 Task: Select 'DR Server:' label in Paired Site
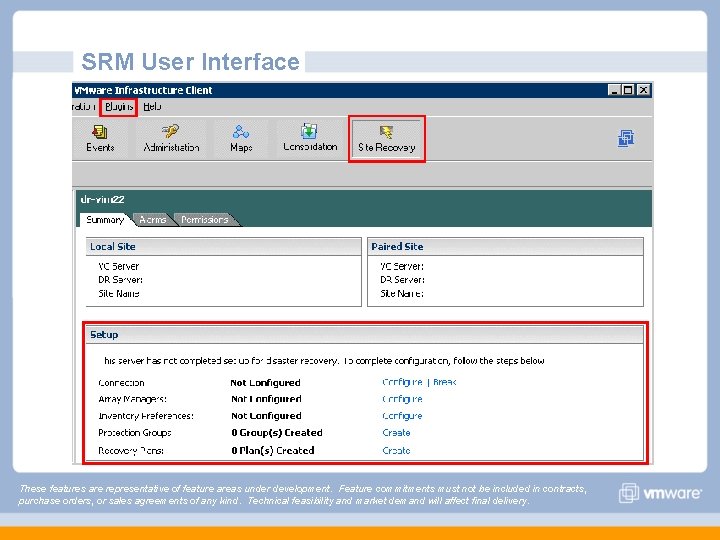pos(402,280)
